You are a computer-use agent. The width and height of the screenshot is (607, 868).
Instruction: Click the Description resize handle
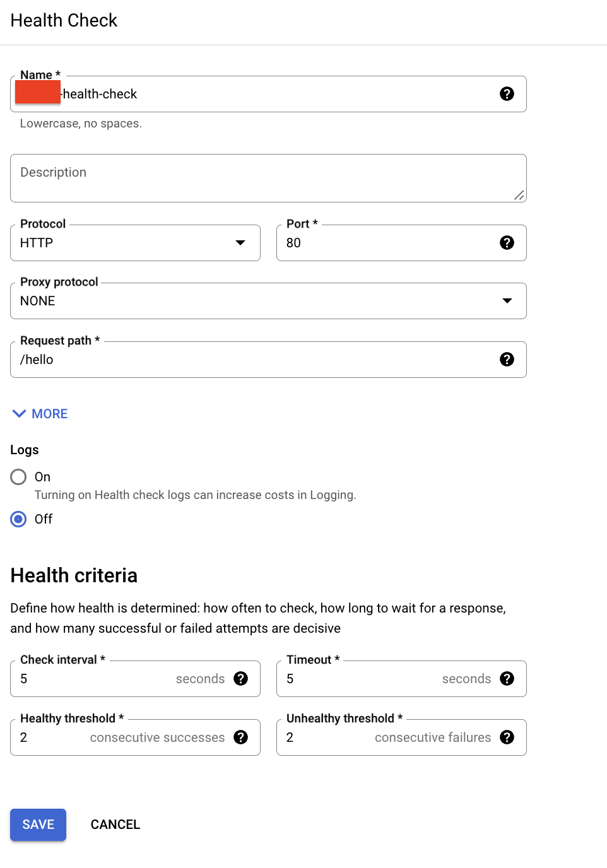point(519,196)
